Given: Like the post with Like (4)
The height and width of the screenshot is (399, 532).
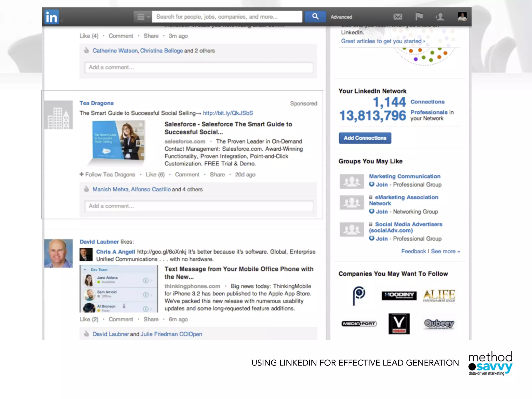Looking at the screenshot, I should [89, 36].
